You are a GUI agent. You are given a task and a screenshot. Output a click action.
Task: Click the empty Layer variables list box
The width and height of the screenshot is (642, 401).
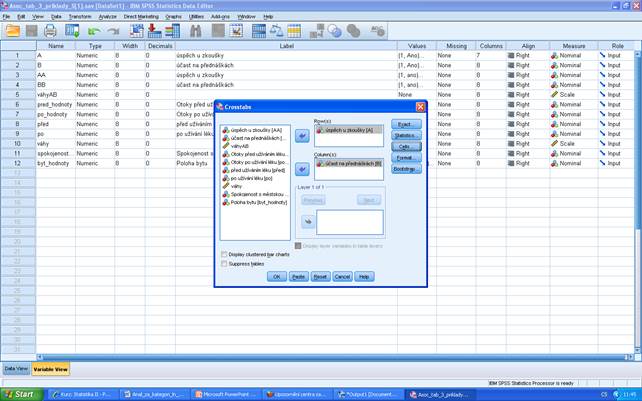pyautogui.click(x=350, y=222)
